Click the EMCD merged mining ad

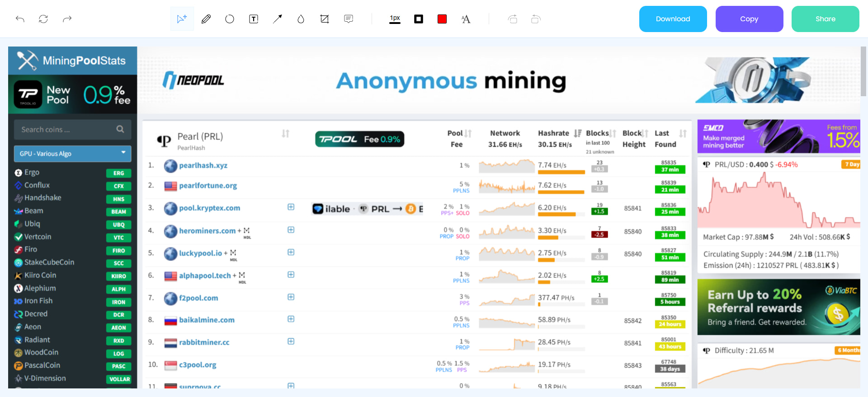(779, 136)
